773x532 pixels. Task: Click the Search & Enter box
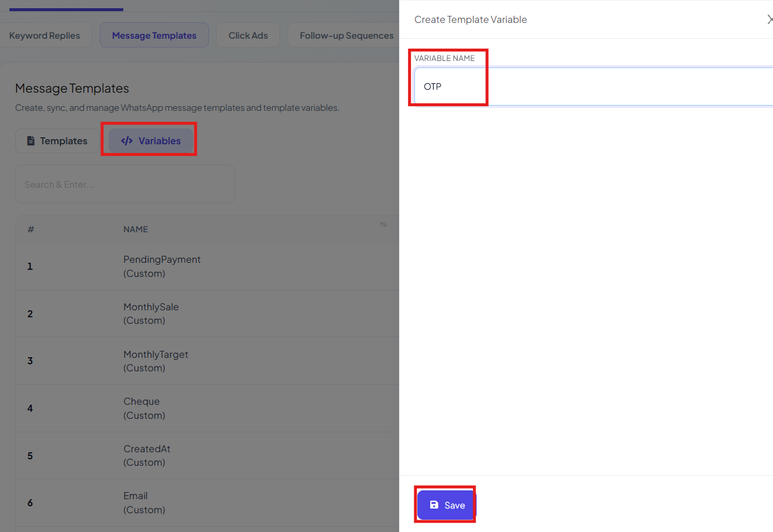tap(125, 184)
